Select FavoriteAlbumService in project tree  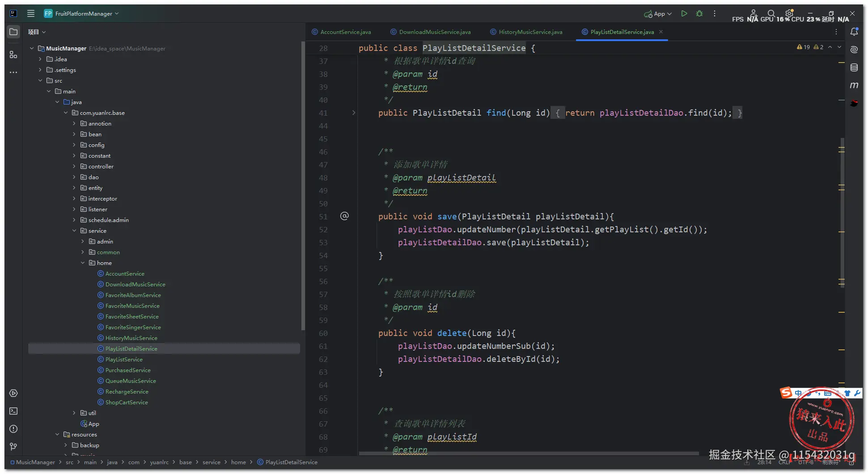tap(133, 295)
